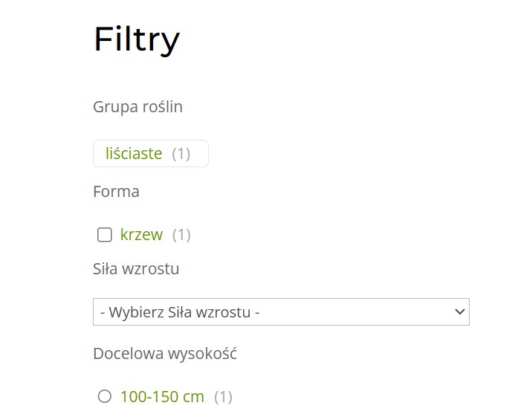Check the krzew checkbox

point(105,235)
